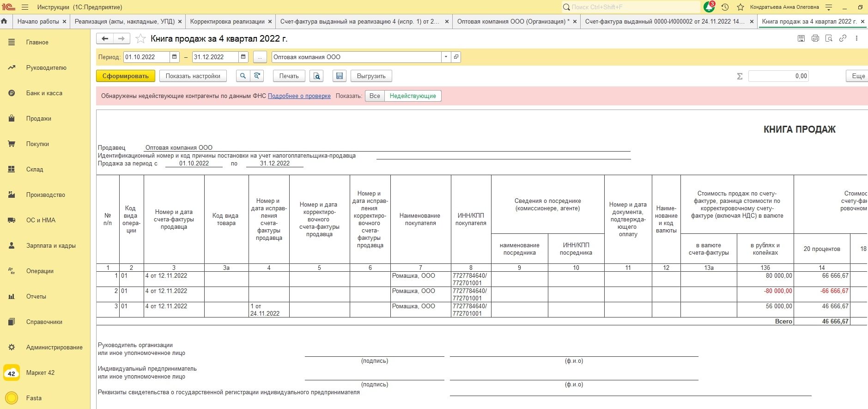
Task: Click the Сформировать button
Action: [x=125, y=76]
